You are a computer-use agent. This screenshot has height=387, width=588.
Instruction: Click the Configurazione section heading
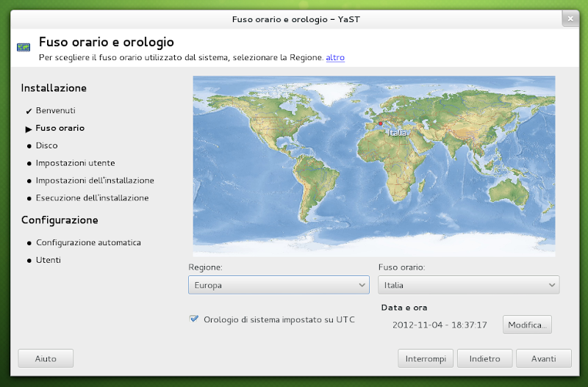tap(60, 220)
